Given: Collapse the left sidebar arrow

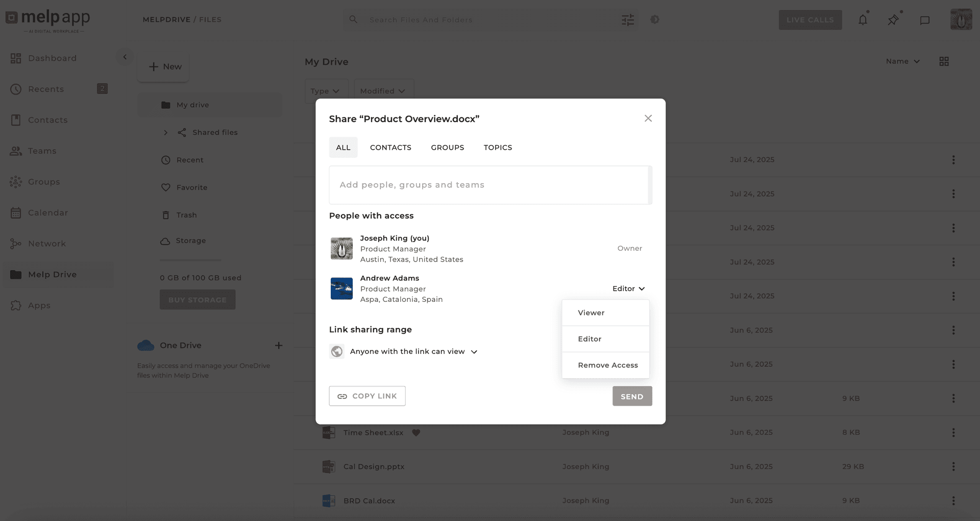Looking at the screenshot, I should click(125, 57).
